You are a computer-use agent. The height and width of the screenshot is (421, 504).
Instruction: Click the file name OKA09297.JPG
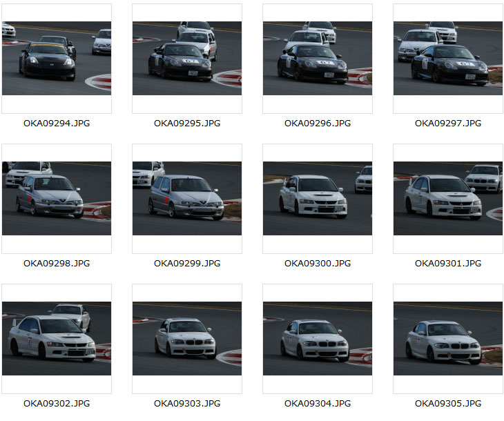point(448,124)
